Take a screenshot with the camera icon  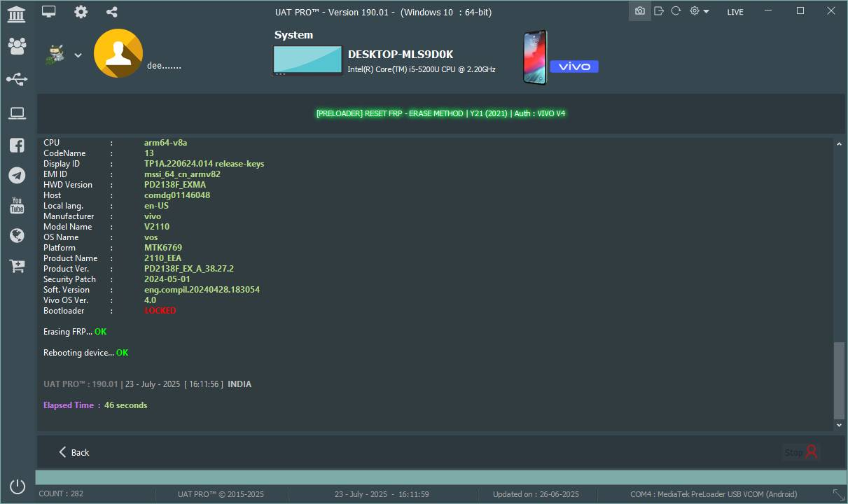(x=639, y=11)
